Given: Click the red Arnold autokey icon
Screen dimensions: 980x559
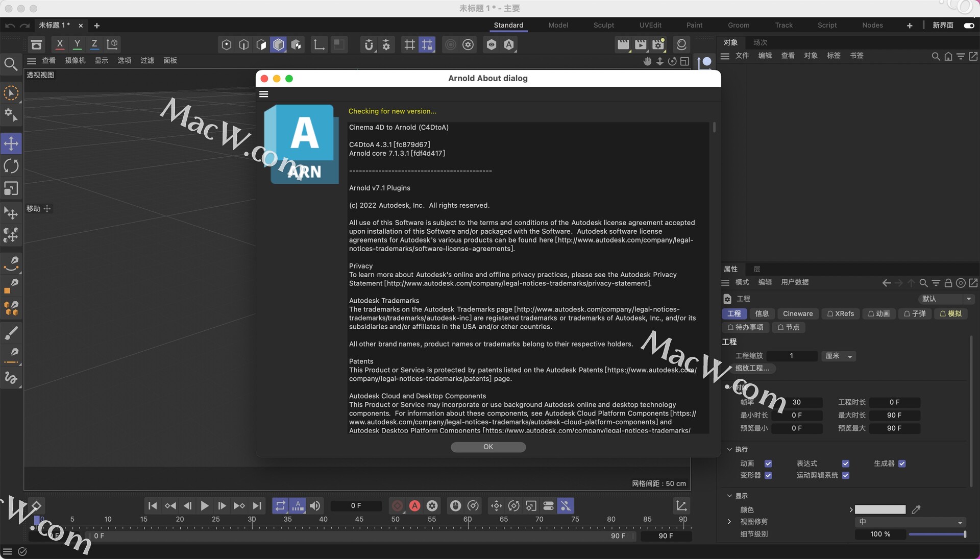Looking at the screenshot, I should [x=415, y=506].
